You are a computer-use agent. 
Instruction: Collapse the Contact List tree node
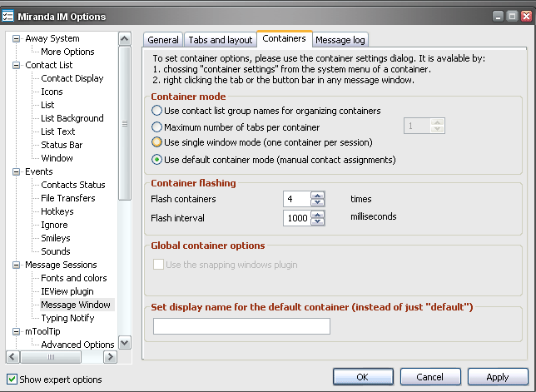pyautogui.click(x=16, y=65)
